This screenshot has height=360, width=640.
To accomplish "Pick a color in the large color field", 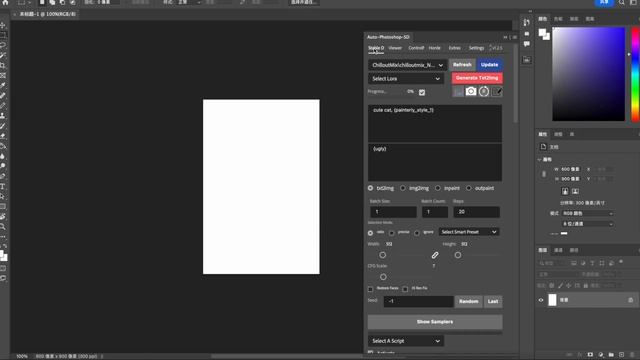I will pos(589,74).
